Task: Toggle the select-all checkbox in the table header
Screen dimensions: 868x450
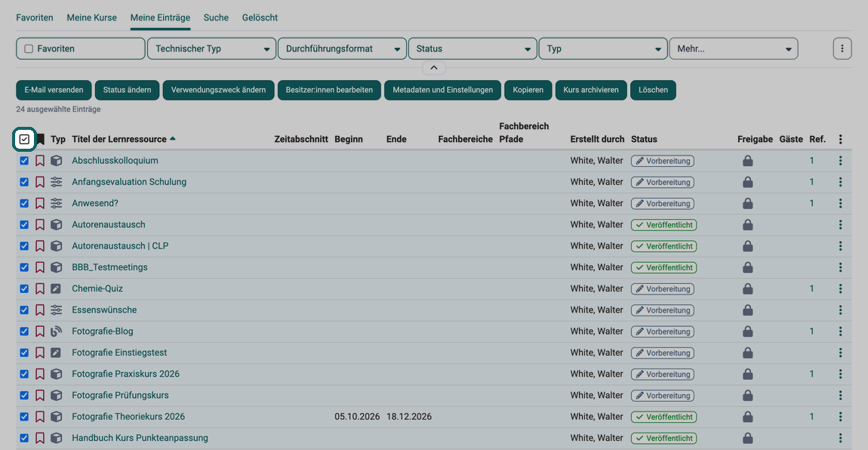Action: pos(24,140)
